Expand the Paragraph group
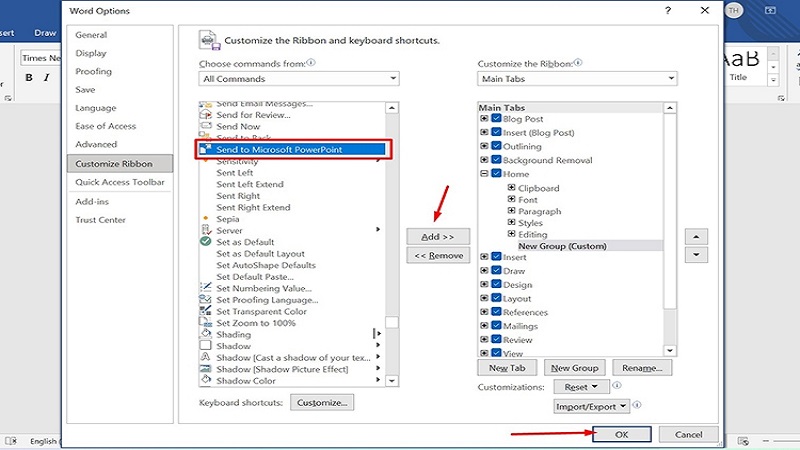The image size is (800, 450). [511, 211]
